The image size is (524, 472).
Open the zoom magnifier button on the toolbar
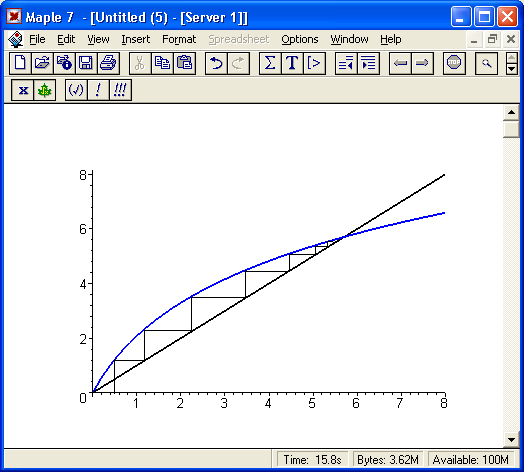coord(486,63)
